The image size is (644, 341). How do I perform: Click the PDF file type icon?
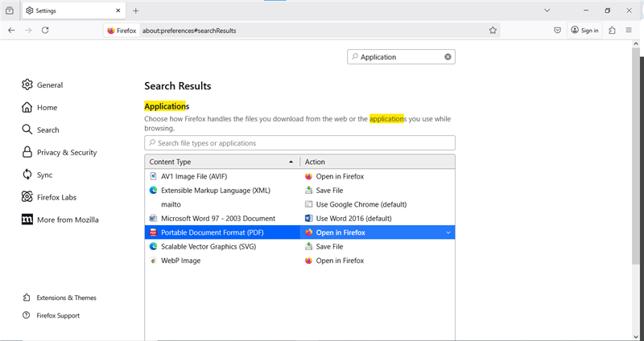[x=153, y=232]
